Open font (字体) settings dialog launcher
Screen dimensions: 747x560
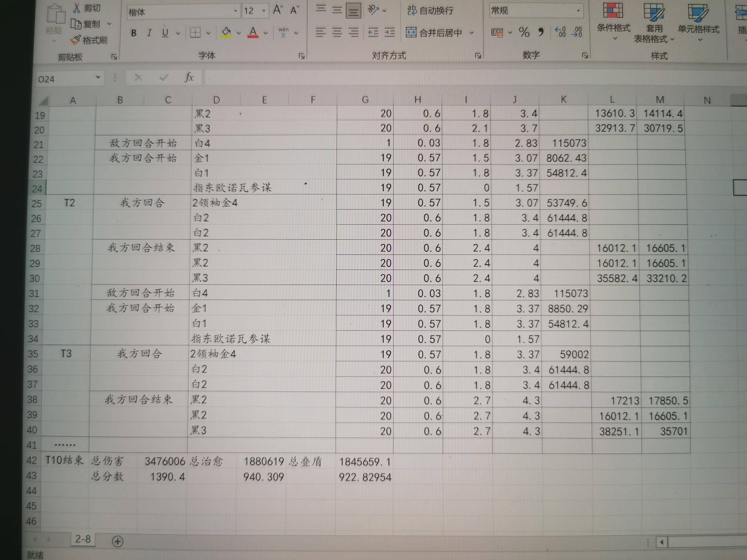302,56
